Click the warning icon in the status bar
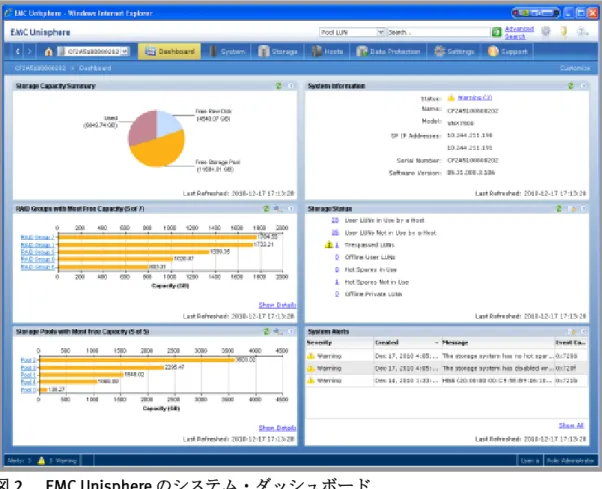Viewport: 602px width, 489px height. tap(41, 460)
